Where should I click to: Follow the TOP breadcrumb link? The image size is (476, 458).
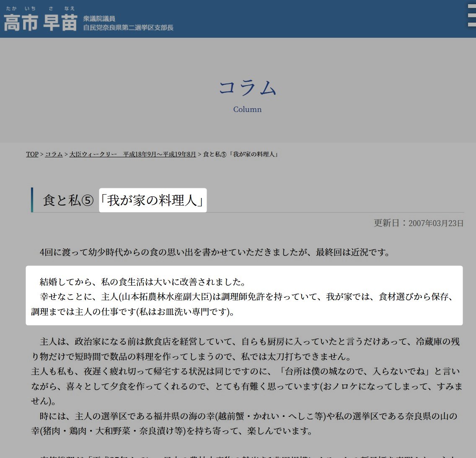(32, 154)
